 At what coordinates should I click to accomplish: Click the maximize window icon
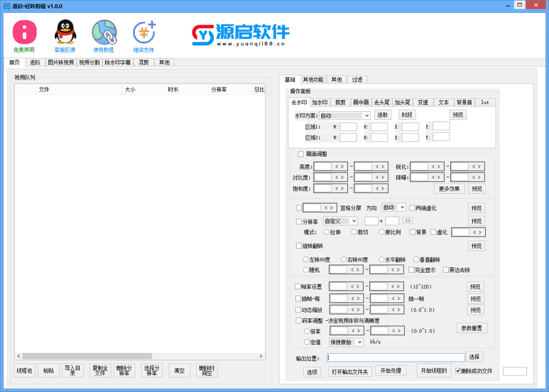pyautogui.click(x=520, y=5)
